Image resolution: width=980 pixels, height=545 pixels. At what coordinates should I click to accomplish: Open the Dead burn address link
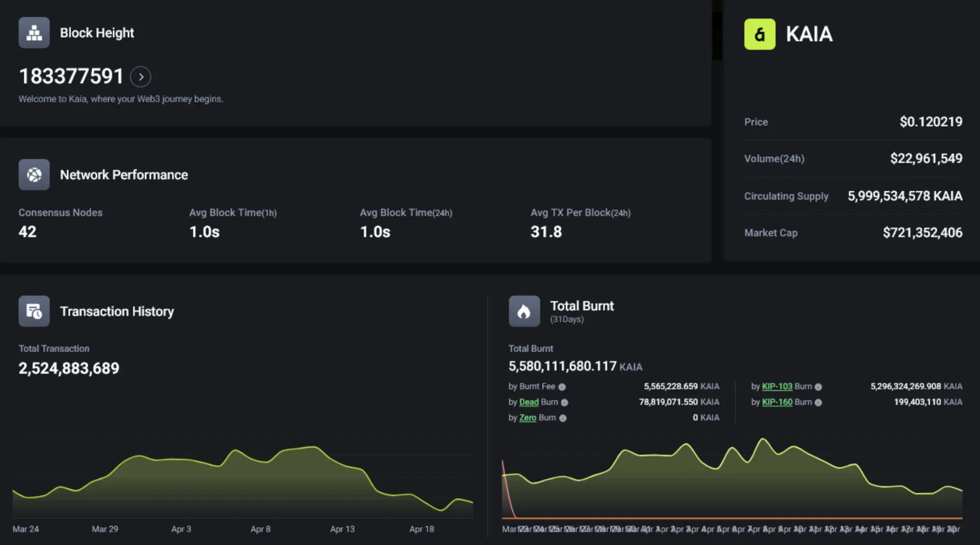pyautogui.click(x=529, y=402)
